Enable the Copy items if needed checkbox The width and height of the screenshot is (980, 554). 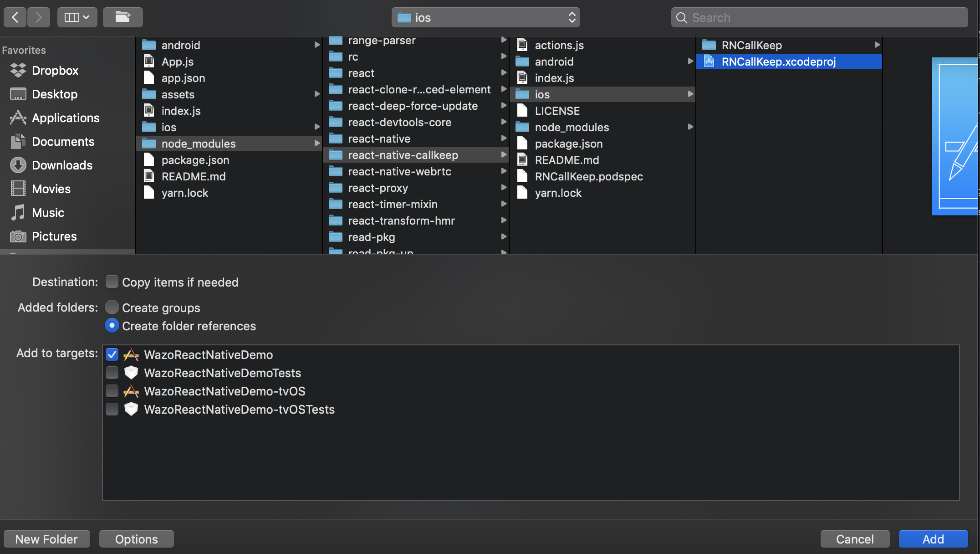point(111,282)
